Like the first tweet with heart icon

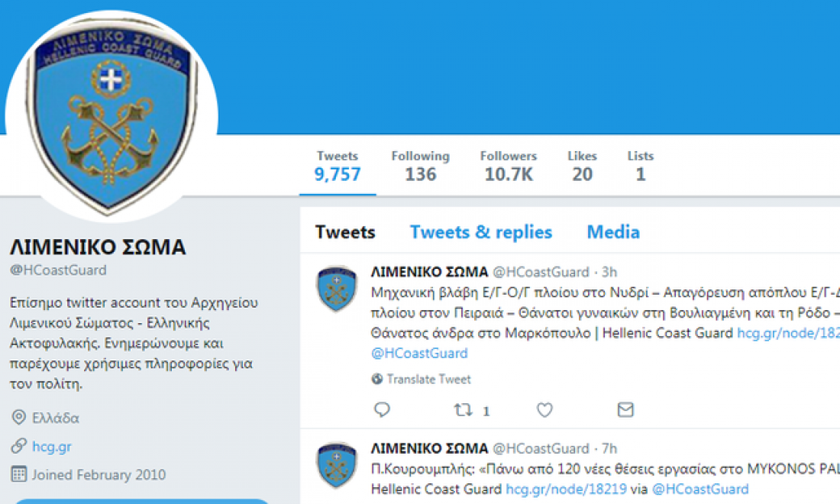pos(544,410)
